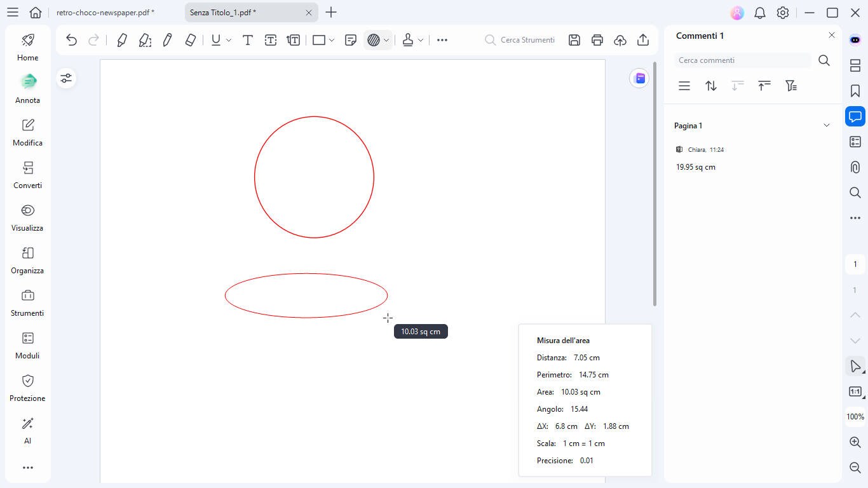Open underline tool dropdown arrow
The image size is (868, 488).
click(x=229, y=40)
